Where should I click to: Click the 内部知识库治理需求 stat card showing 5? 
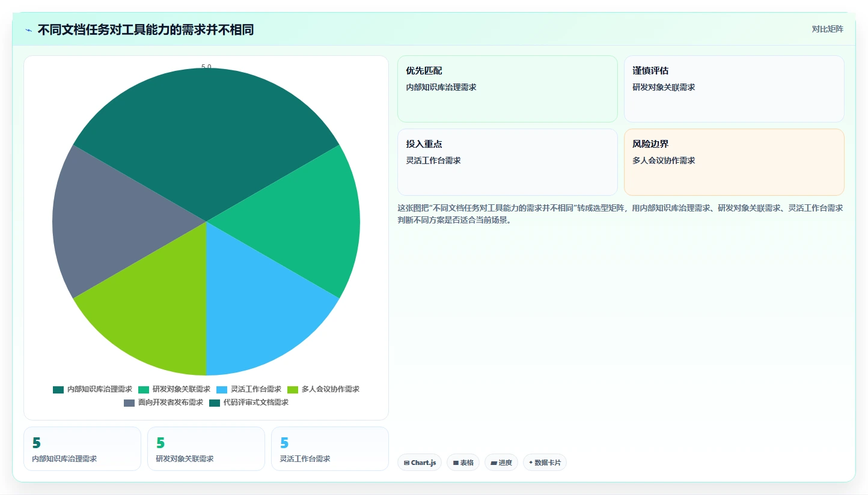(x=82, y=449)
